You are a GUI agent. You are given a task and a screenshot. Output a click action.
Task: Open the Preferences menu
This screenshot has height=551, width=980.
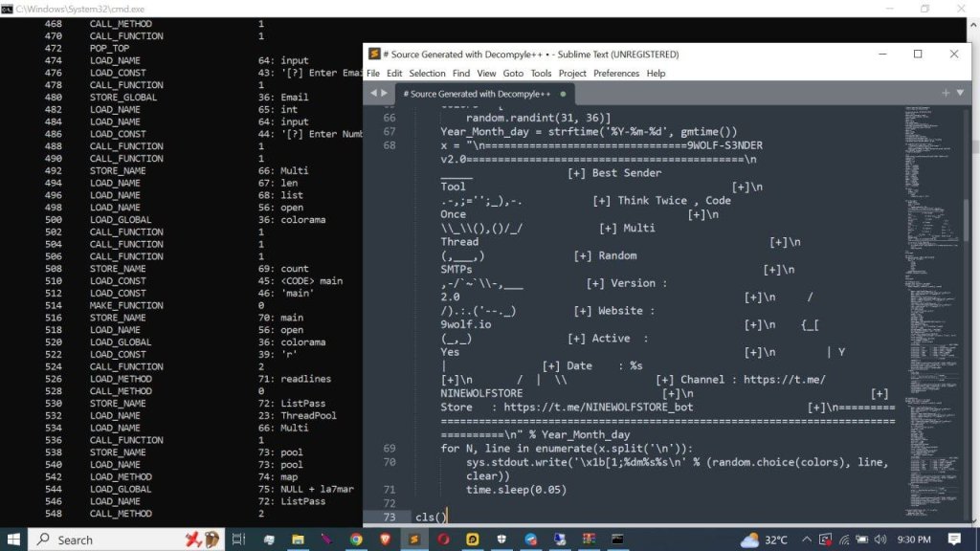pyautogui.click(x=616, y=73)
